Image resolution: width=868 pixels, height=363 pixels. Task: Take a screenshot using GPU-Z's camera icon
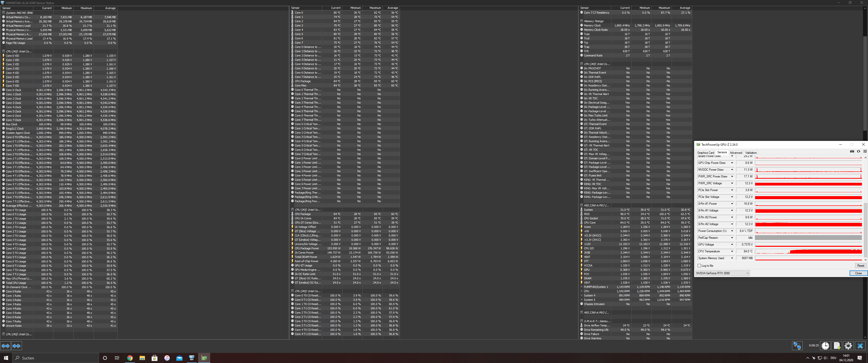852,151
